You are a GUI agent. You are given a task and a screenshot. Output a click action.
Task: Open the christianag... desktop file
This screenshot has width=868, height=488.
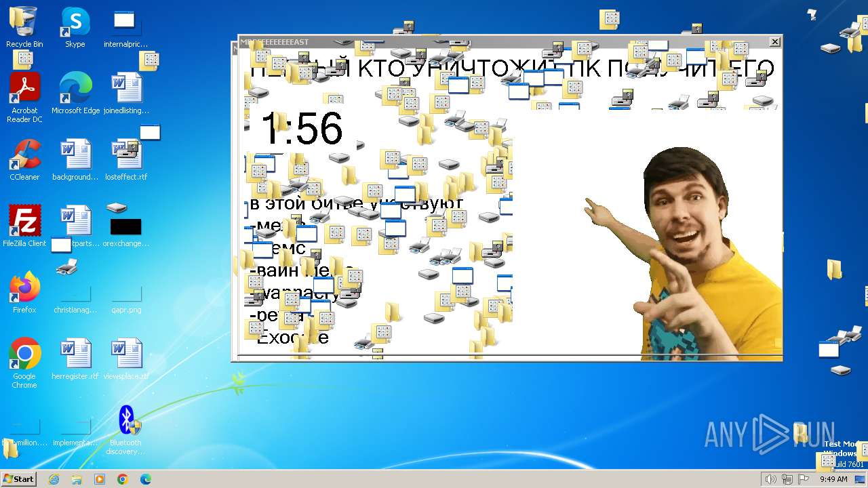75,298
